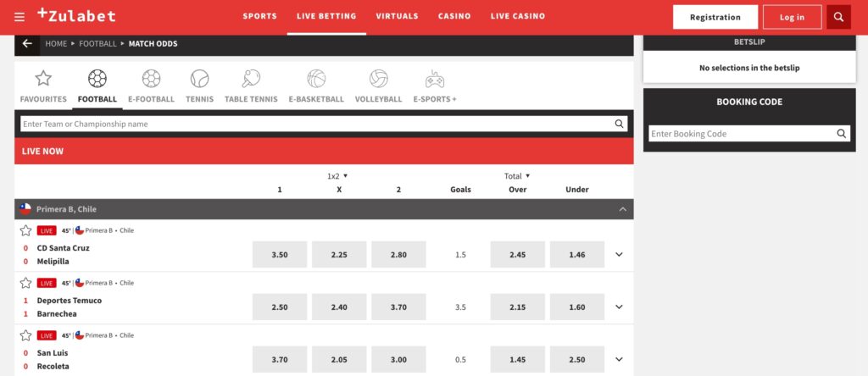Viewport: 868px width, 376px height.
Task: Click the Registration button
Action: click(715, 17)
